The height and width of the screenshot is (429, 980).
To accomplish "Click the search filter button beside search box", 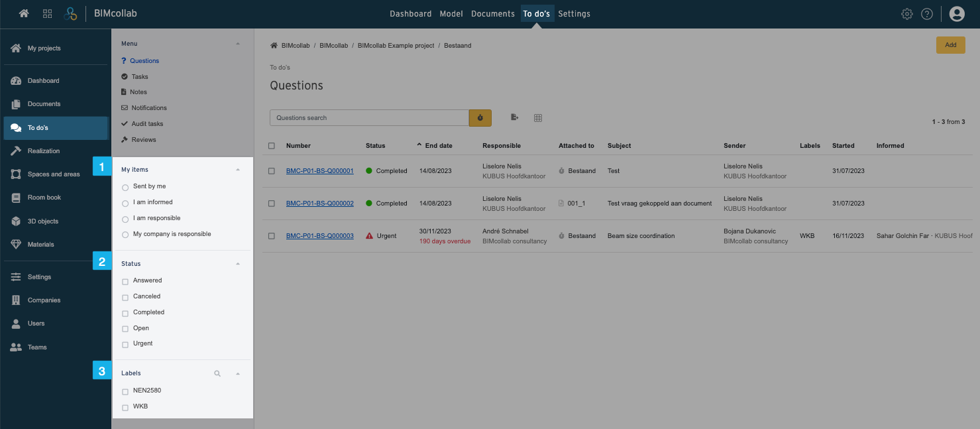I will pos(480,118).
